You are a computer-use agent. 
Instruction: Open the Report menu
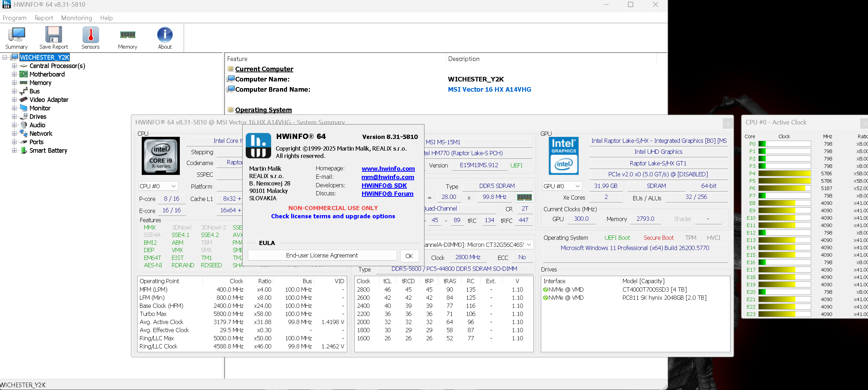44,18
